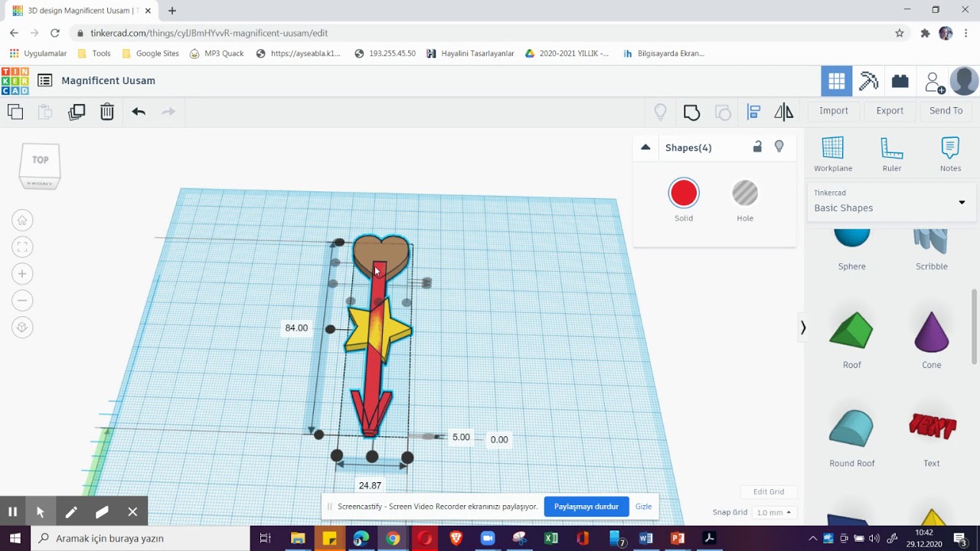Open the Basic Shapes category dropdown
980x551 pixels.
coord(891,202)
